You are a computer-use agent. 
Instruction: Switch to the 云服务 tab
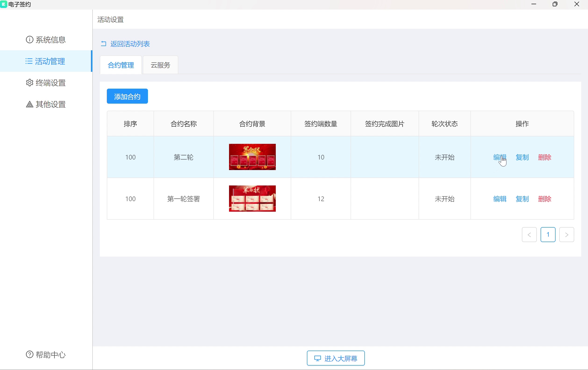point(160,65)
